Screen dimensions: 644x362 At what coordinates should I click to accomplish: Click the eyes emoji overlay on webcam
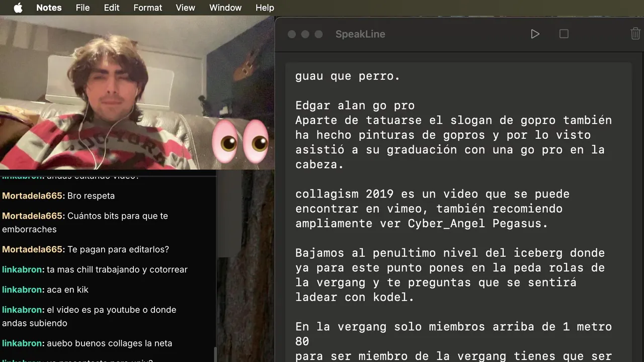point(240,141)
